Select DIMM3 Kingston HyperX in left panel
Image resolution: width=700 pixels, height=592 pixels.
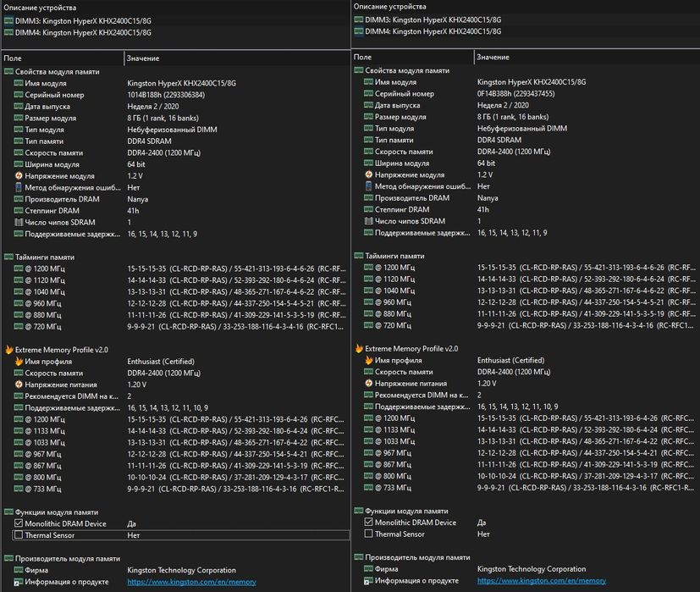(x=83, y=20)
